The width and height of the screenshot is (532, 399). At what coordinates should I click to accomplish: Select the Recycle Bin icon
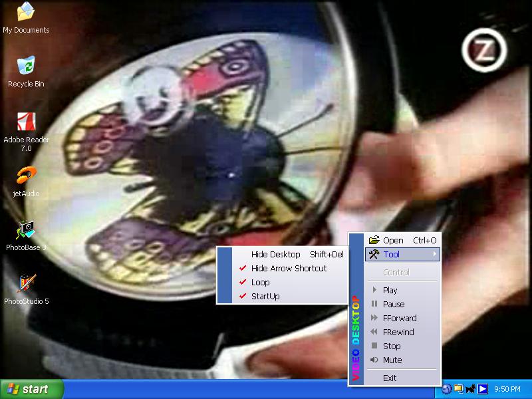(x=26, y=66)
